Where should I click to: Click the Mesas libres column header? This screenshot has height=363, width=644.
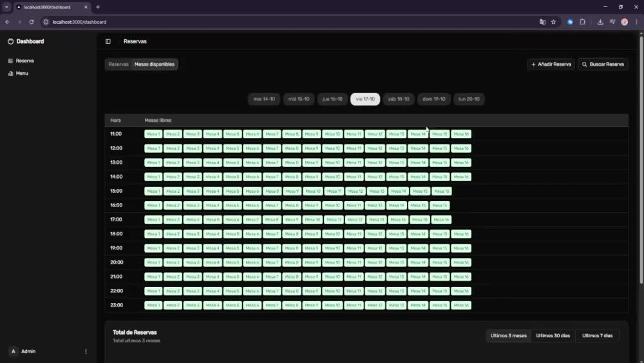pyautogui.click(x=158, y=121)
